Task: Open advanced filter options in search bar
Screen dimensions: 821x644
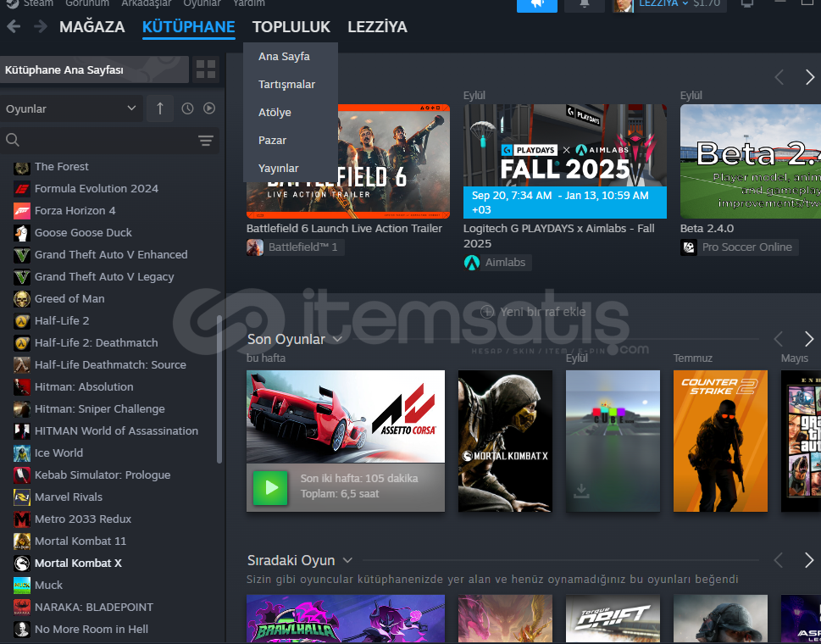Action: [205, 141]
